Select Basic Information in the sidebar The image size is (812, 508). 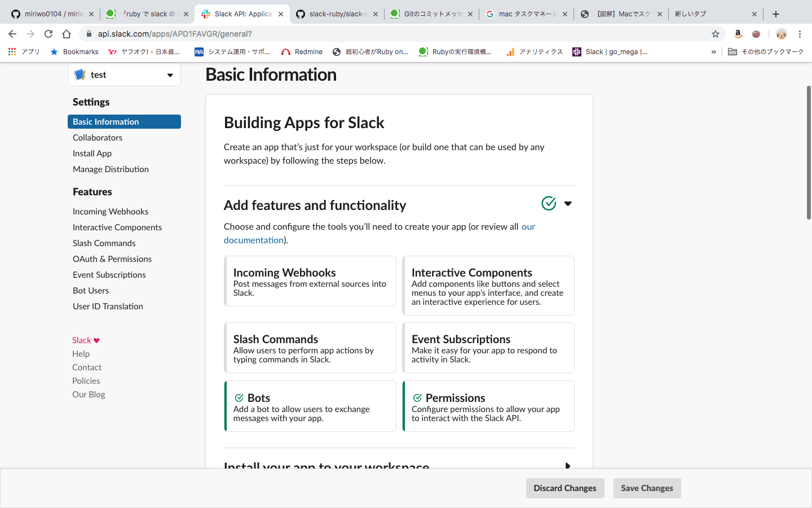tap(124, 122)
